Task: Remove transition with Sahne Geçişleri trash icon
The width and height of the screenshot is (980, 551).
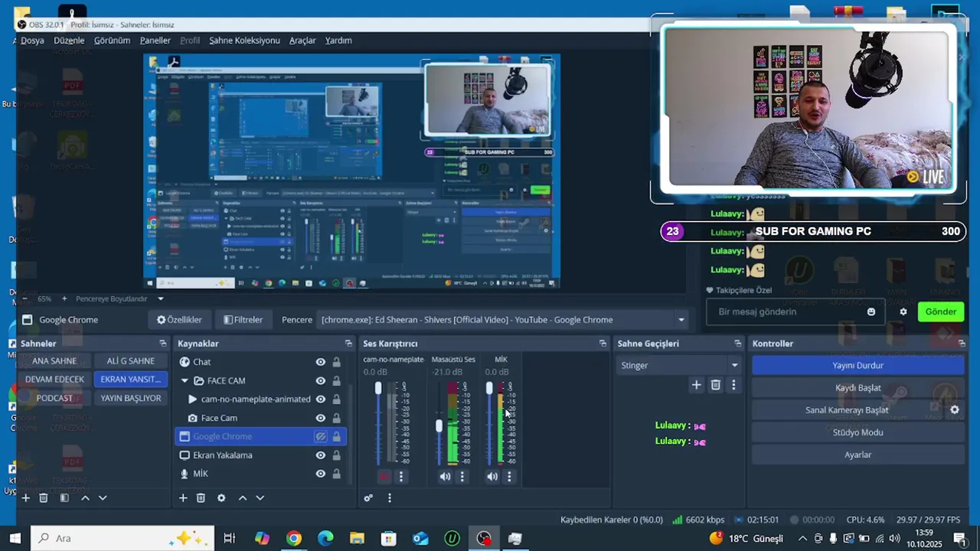Action: (715, 385)
